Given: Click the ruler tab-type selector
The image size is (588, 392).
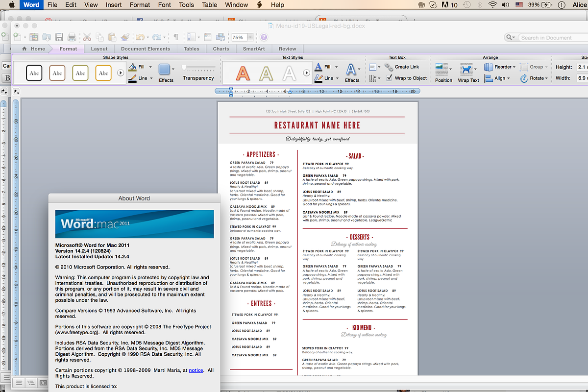Looking at the screenshot, I should [16, 91].
